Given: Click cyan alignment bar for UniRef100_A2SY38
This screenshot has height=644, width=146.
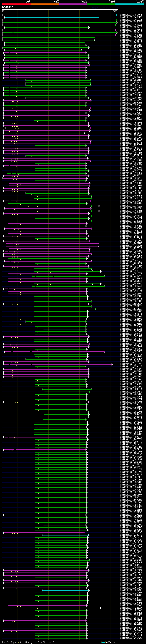Looking at the screenshot, I should coord(66,590).
